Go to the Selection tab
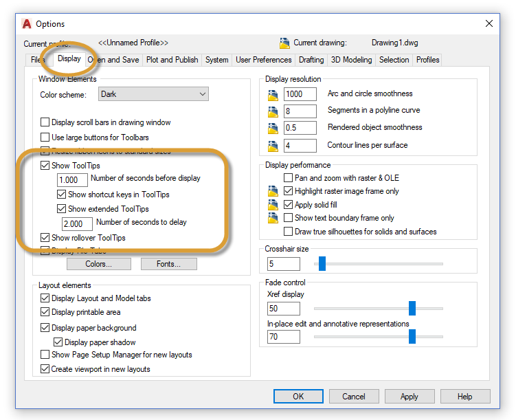516x420 pixels. click(394, 60)
